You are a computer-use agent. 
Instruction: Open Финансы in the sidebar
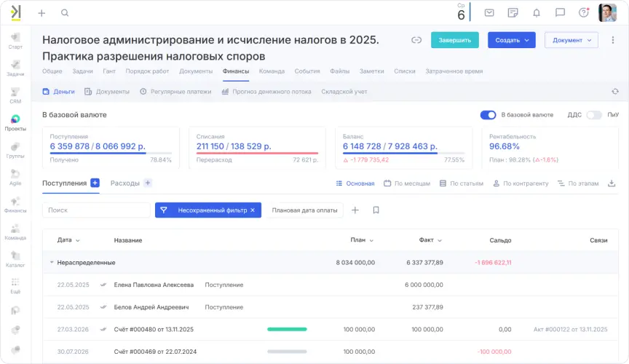pos(15,205)
